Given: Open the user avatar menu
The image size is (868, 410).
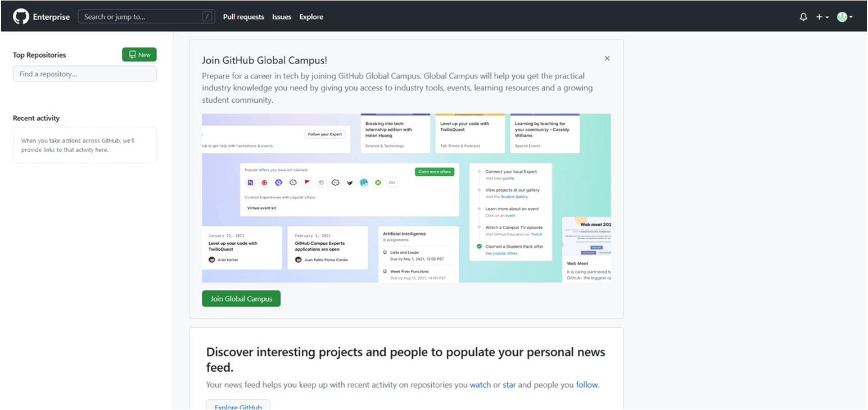Looking at the screenshot, I should click(844, 17).
